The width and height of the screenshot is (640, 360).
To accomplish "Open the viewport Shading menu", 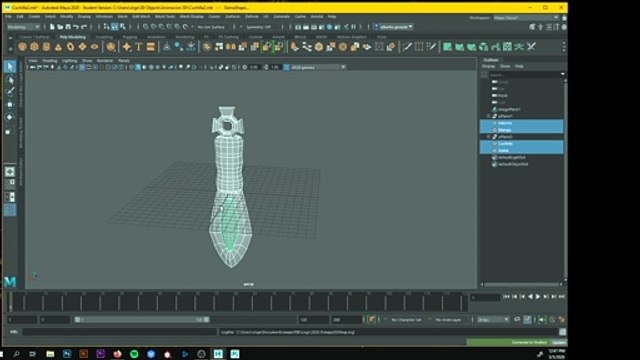I will tap(50, 60).
